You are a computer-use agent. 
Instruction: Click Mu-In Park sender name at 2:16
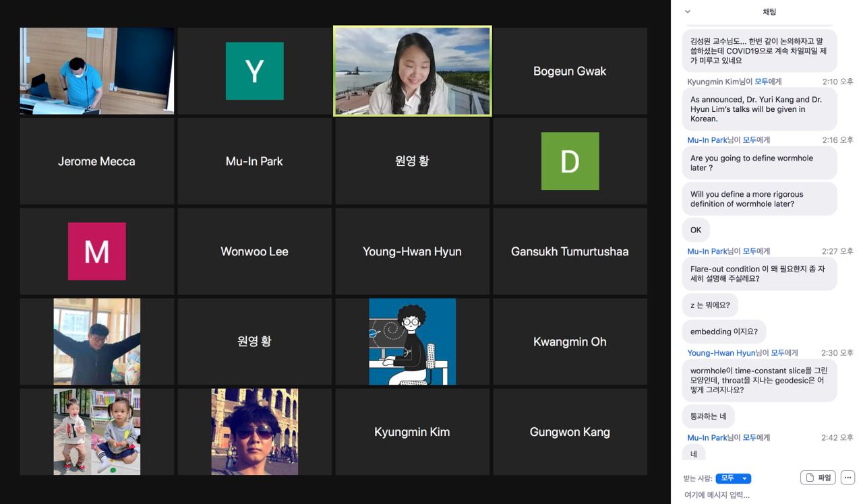click(x=707, y=140)
